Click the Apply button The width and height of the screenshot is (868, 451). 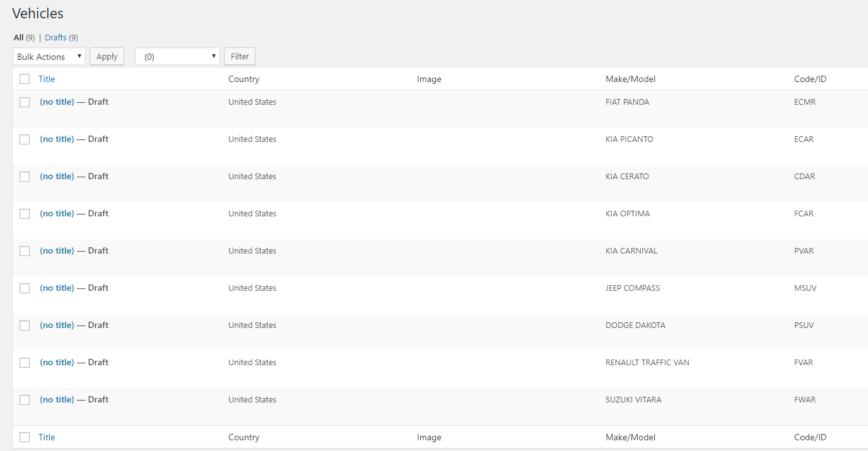[107, 56]
